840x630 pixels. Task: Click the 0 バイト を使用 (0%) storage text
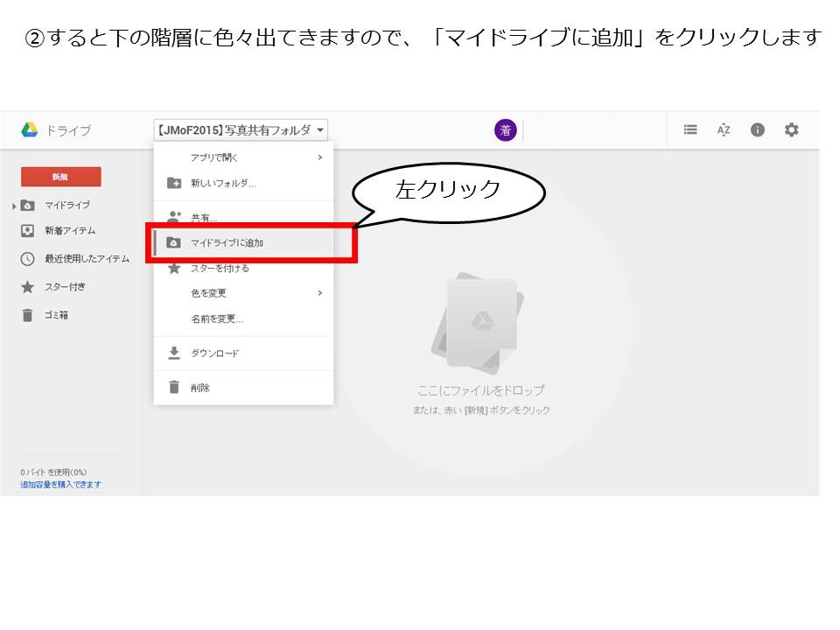[53, 472]
